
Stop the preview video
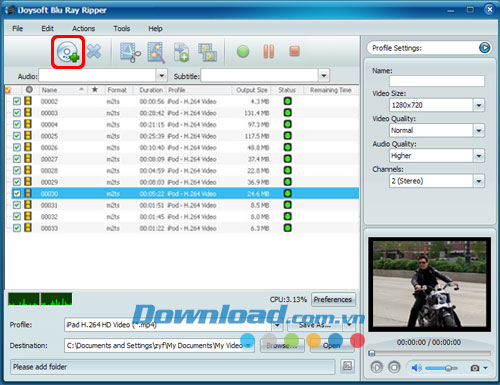pyautogui.click(x=394, y=367)
